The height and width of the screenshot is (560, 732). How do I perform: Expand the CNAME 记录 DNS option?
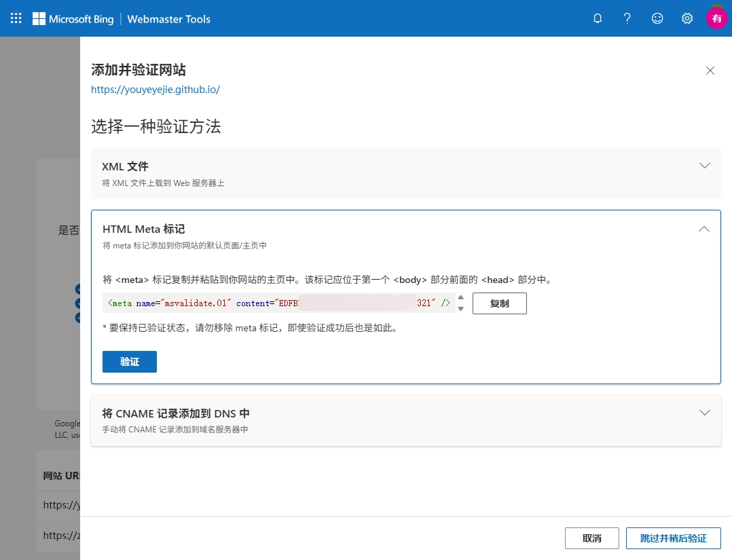click(704, 413)
